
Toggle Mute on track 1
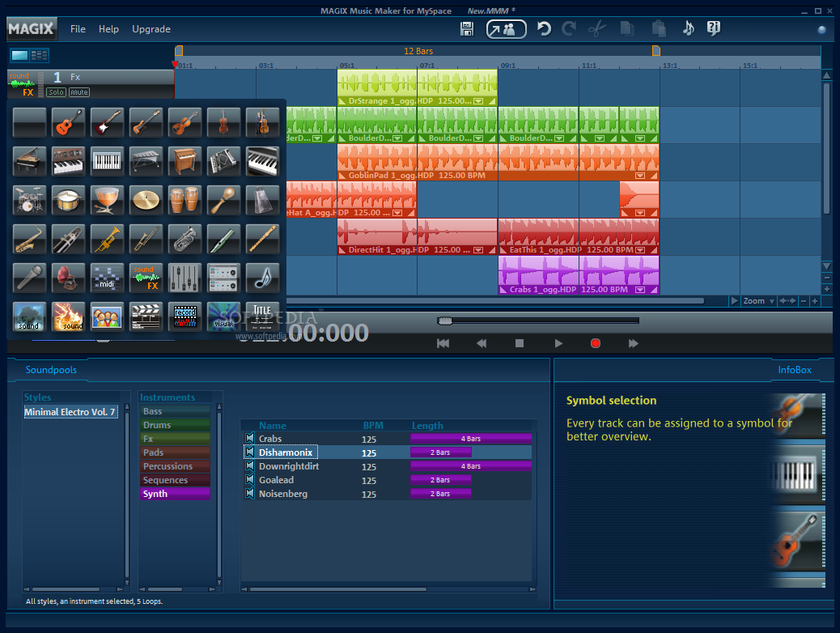78,92
